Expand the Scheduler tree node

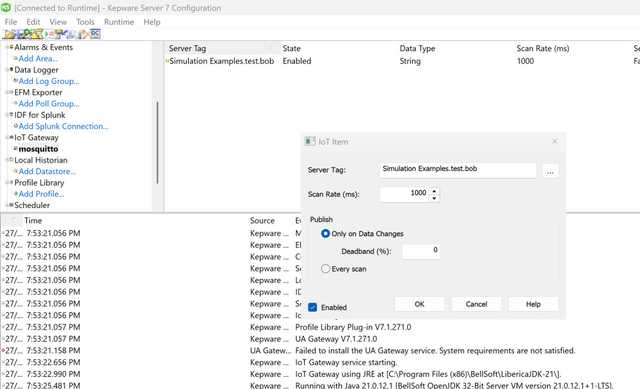pyautogui.click(x=7, y=205)
